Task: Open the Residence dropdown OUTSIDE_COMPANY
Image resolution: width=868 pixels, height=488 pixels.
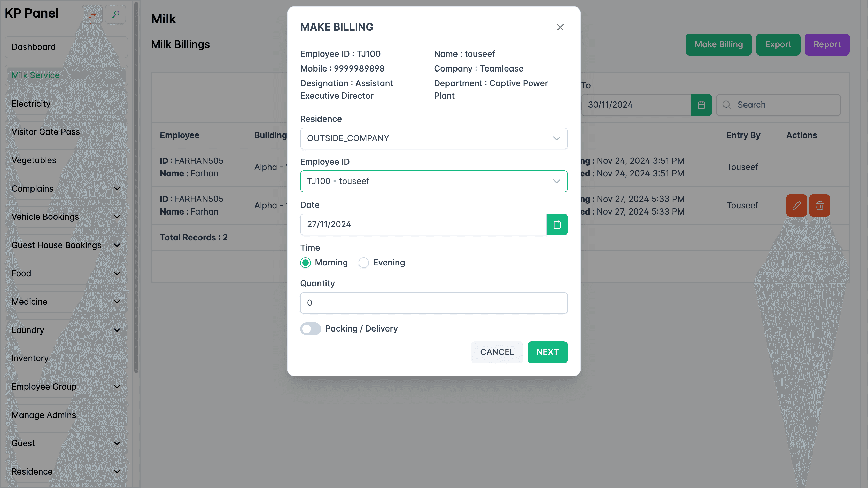Action: pos(434,138)
